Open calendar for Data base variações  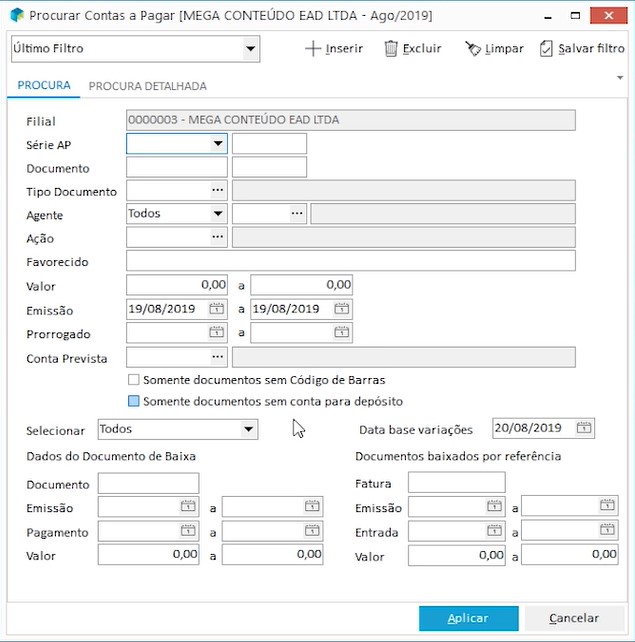coord(584,428)
